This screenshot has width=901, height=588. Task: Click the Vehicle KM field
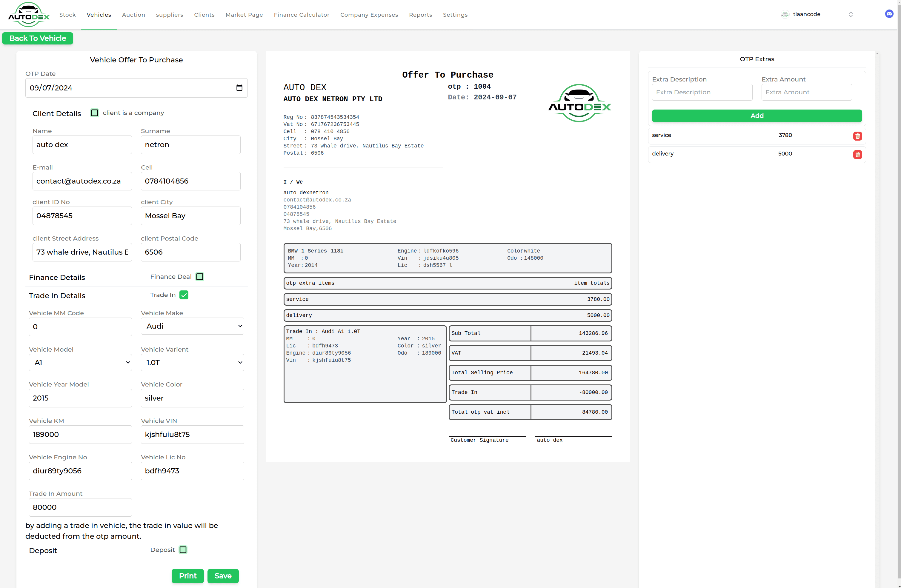pyautogui.click(x=80, y=434)
